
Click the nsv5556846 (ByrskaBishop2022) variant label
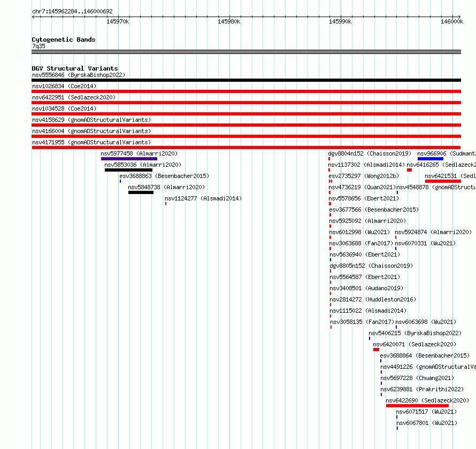click(x=79, y=75)
